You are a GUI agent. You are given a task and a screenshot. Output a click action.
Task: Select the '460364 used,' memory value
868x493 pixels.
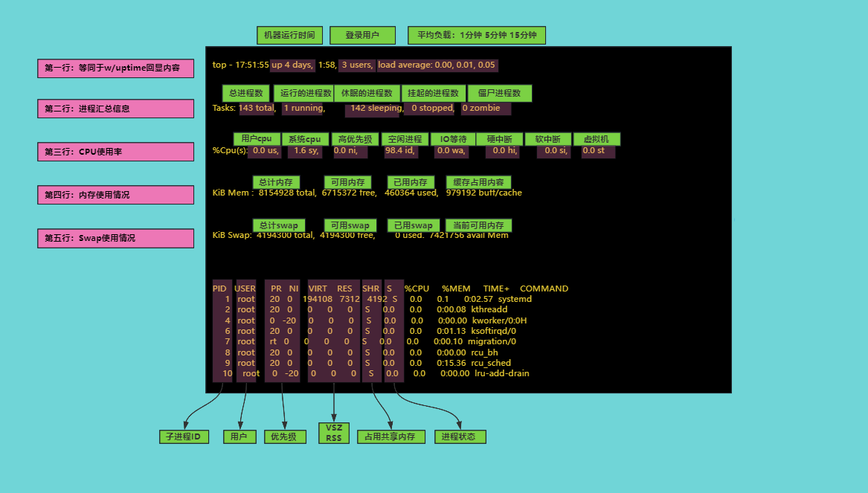pyautogui.click(x=411, y=193)
